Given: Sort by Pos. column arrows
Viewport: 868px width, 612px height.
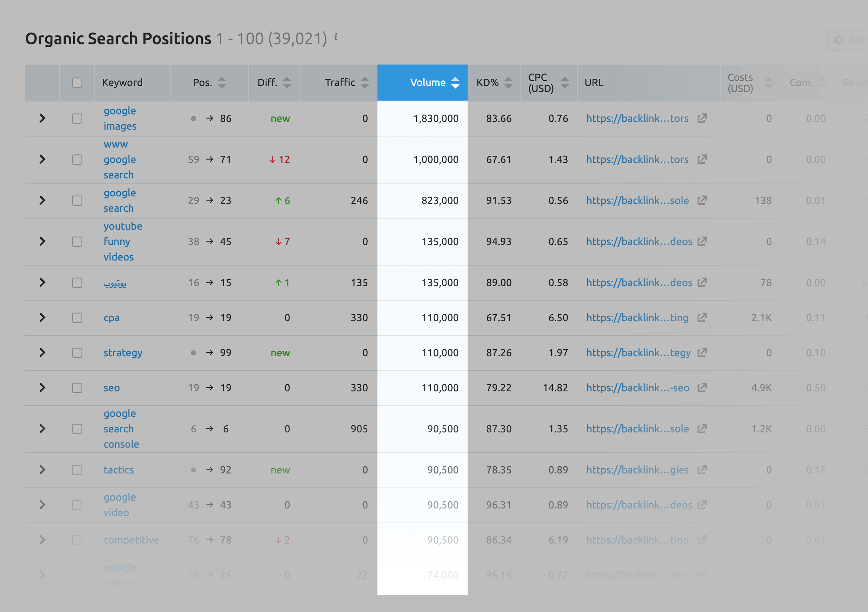Looking at the screenshot, I should point(222,82).
